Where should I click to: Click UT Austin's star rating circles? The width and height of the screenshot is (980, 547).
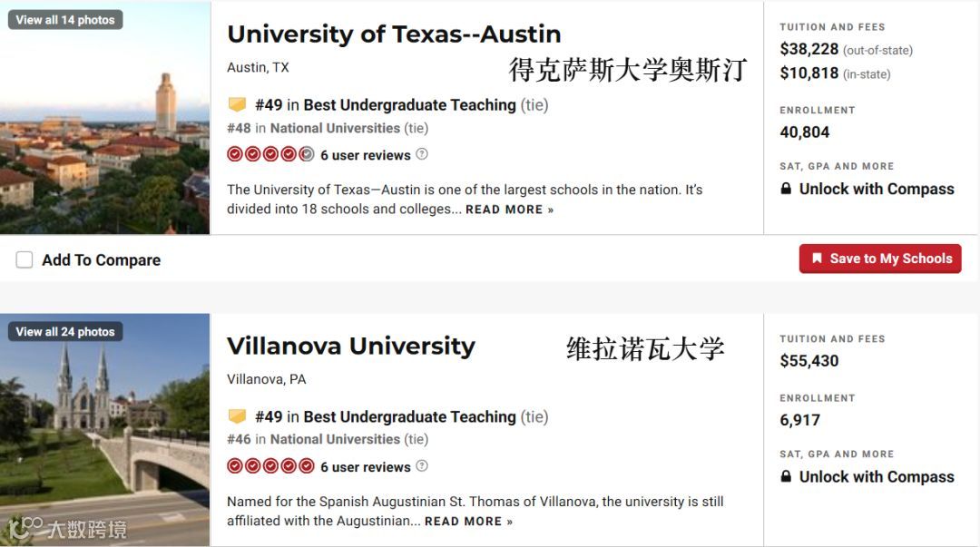point(270,154)
